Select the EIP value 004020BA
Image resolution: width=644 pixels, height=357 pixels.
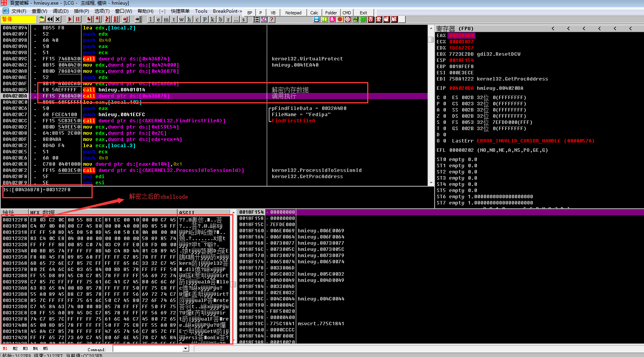click(x=461, y=88)
